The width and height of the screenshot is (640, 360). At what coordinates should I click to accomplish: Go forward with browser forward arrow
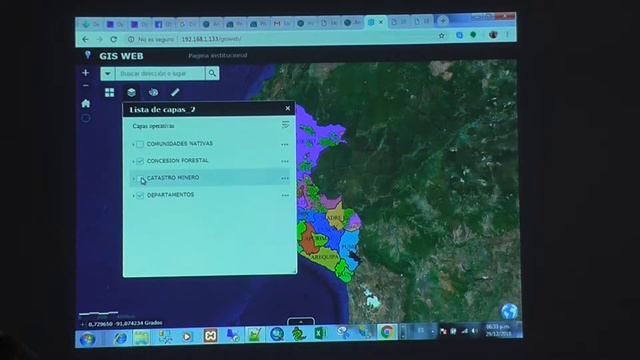tap(100, 39)
